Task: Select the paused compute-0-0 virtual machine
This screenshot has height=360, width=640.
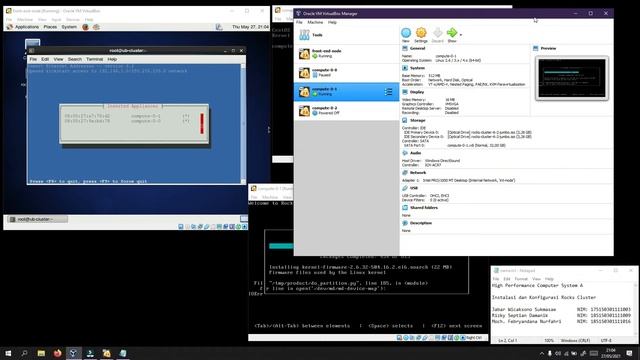Action: tap(346, 73)
